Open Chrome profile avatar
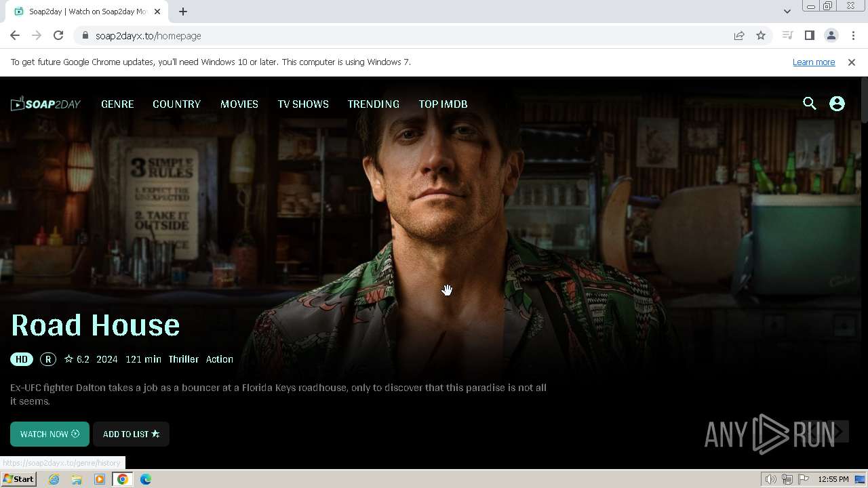This screenshot has height=488, width=868. pos(831,35)
